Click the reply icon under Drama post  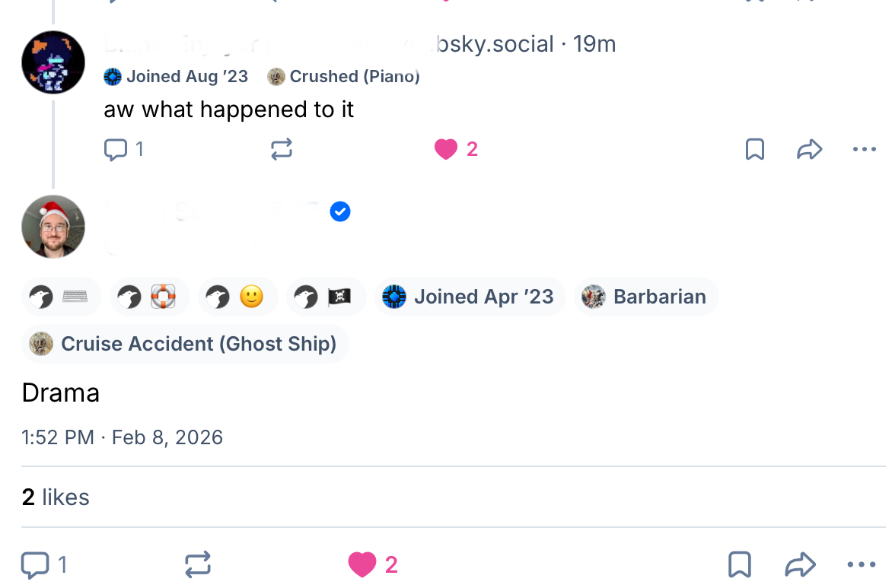pos(35,564)
